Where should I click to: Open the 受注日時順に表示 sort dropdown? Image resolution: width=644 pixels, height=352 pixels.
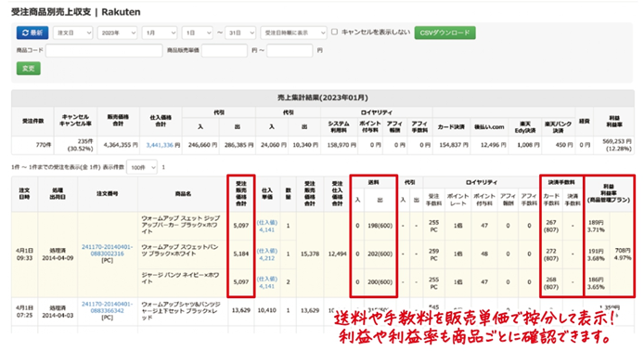[293, 33]
